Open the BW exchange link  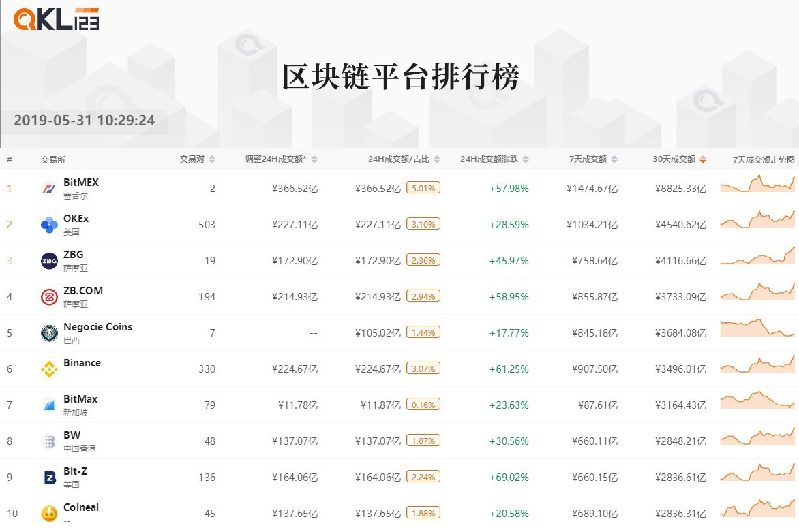tap(72, 435)
